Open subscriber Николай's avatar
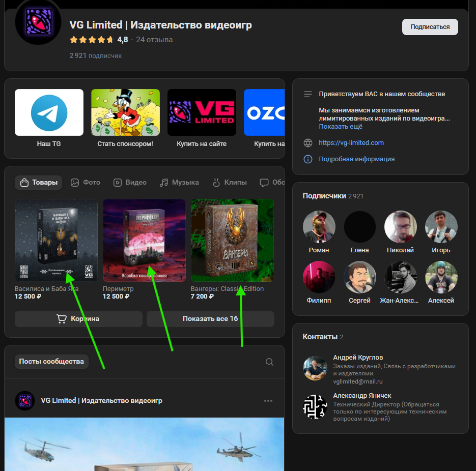476x471 pixels. (x=401, y=227)
